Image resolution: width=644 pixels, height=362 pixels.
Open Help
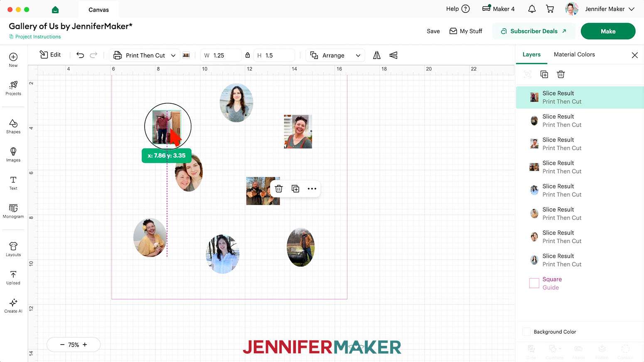pos(457,9)
